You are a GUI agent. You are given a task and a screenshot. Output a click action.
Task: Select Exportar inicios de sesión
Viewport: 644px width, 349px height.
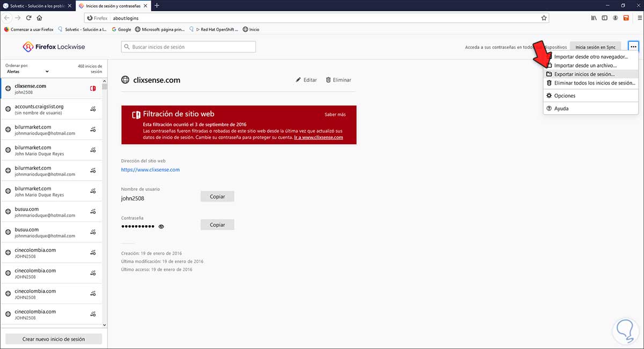pos(591,74)
